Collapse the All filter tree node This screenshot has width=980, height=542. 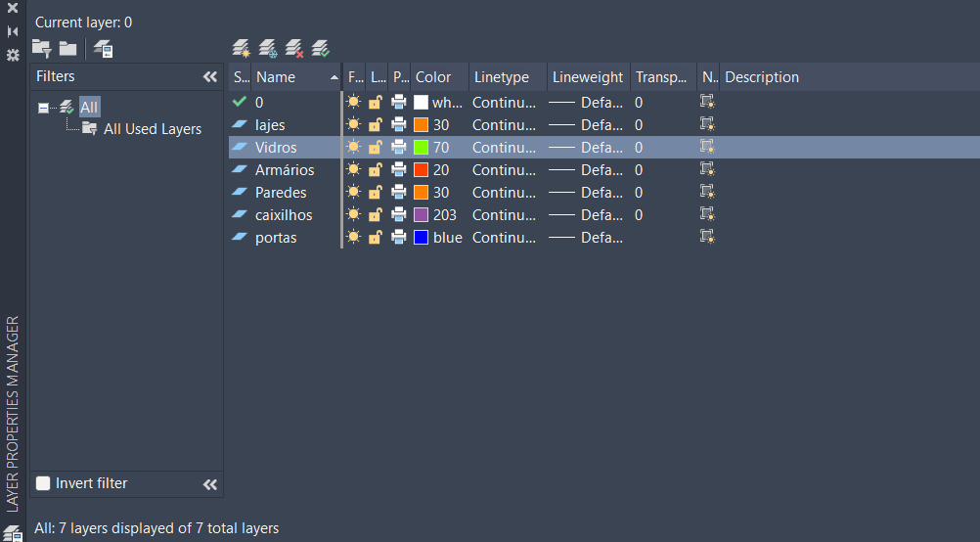coord(43,108)
